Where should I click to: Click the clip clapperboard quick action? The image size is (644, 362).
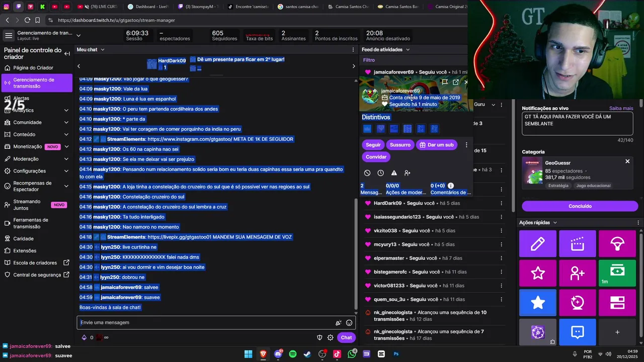click(x=577, y=244)
